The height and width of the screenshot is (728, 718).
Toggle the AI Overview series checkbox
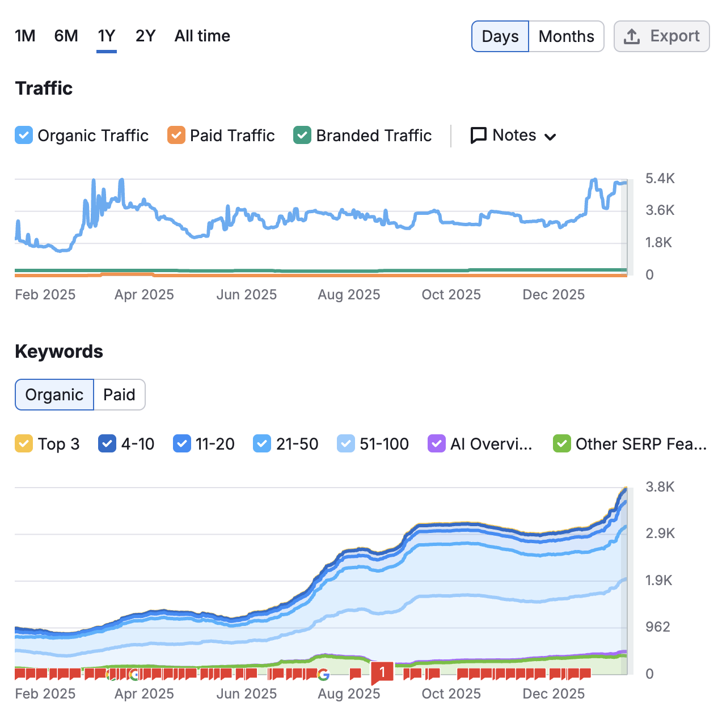436,443
